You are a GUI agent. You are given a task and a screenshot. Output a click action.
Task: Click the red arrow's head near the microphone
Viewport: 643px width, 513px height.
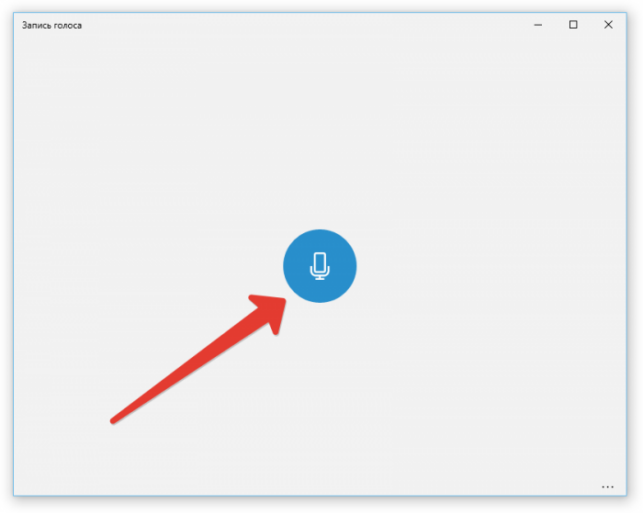tap(271, 310)
